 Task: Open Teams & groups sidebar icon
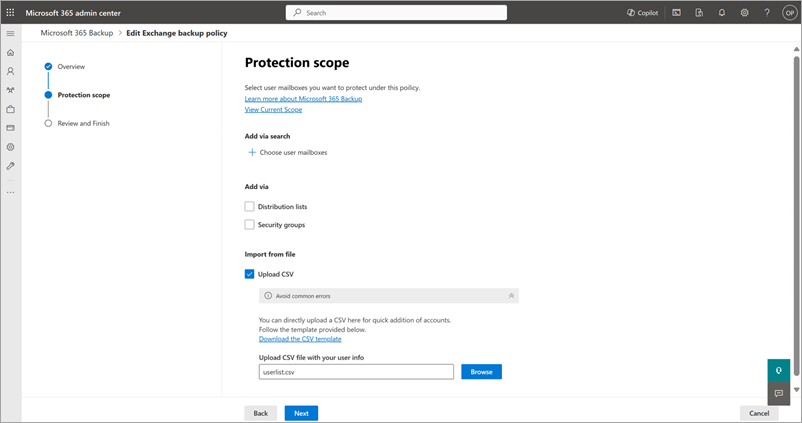[10, 90]
